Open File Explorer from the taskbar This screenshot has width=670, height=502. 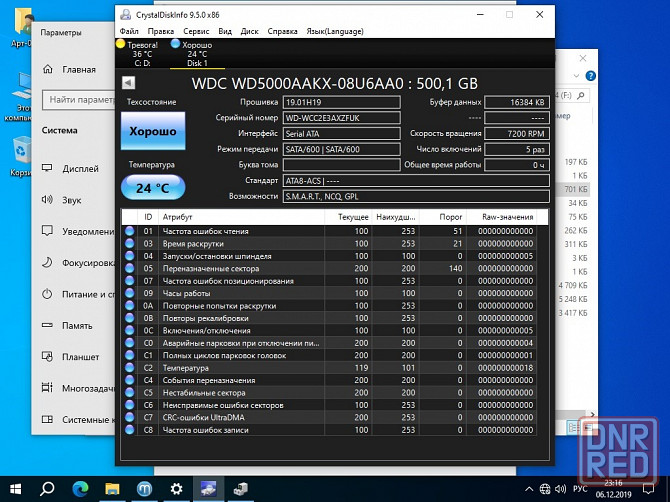click(x=112, y=488)
